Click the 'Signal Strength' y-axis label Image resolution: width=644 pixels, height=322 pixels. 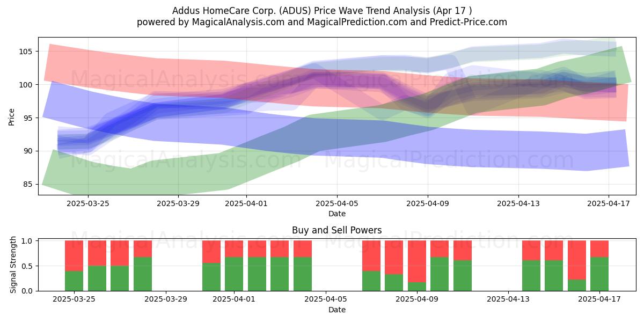coord(13,266)
